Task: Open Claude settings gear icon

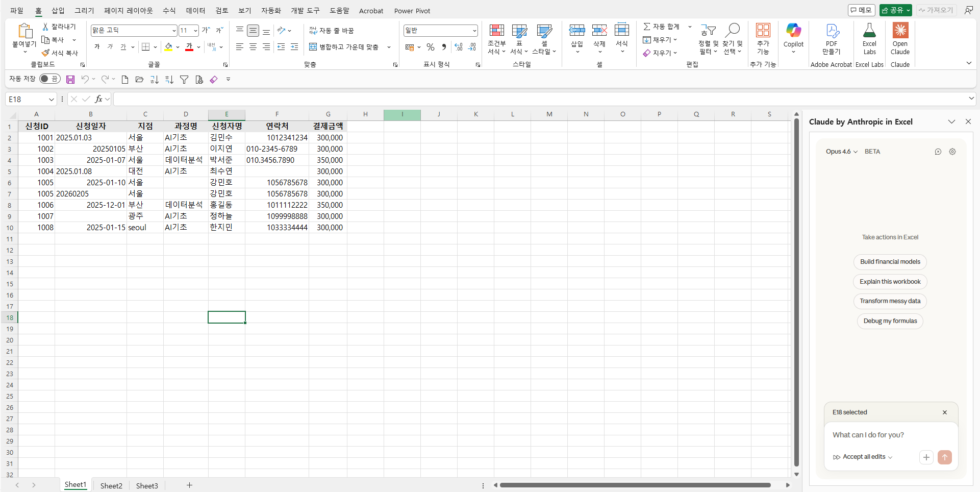Action: pyautogui.click(x=952, y=152)
